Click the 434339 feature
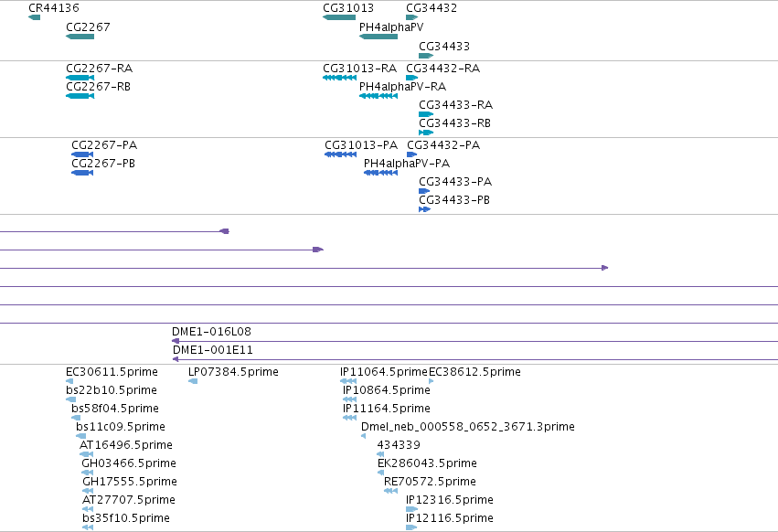 pyautogui.click(x=380, y=454)
